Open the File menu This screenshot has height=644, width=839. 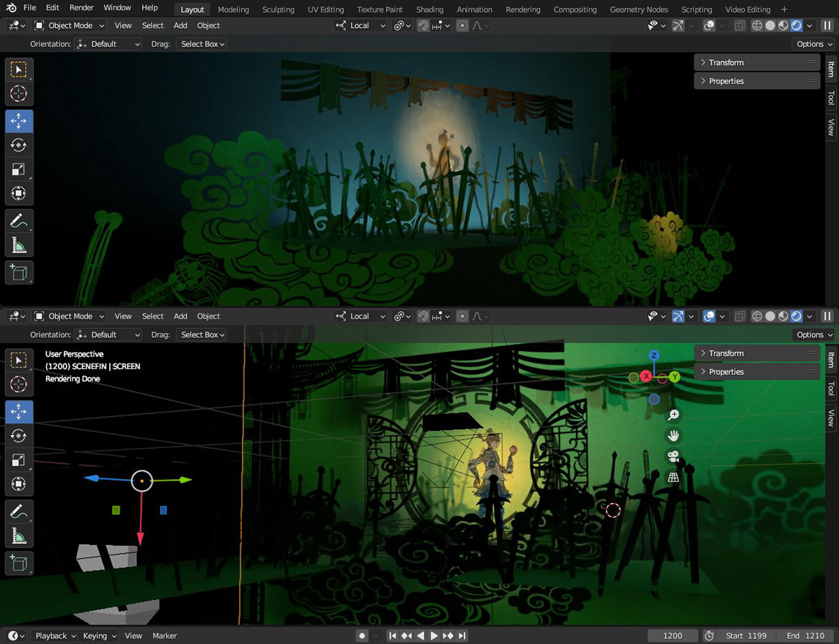coord(29,8)
